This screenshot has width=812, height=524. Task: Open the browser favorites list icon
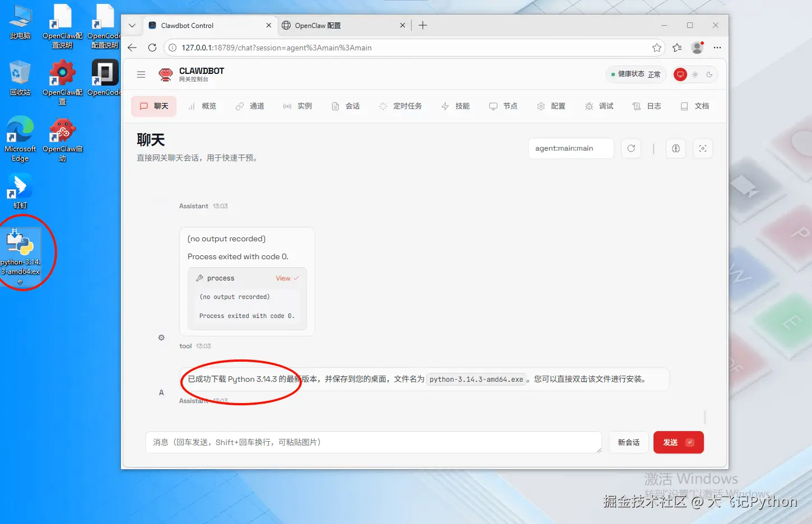click(677, 48)
